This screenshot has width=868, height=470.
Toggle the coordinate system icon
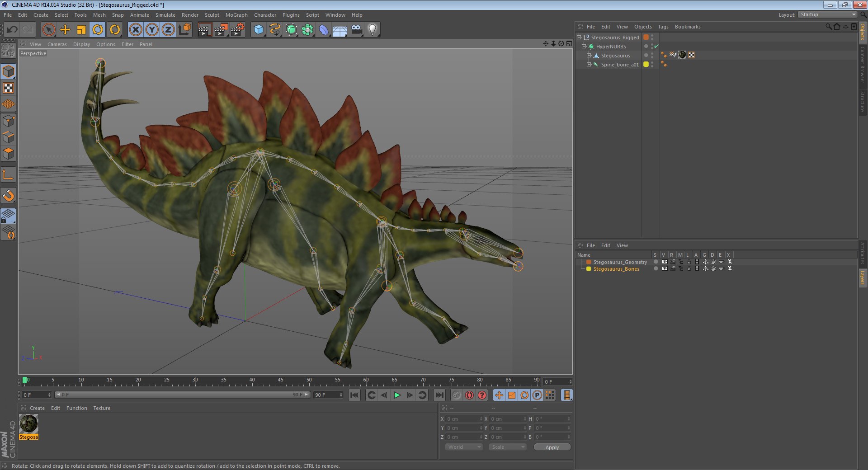tap(184, 30)
